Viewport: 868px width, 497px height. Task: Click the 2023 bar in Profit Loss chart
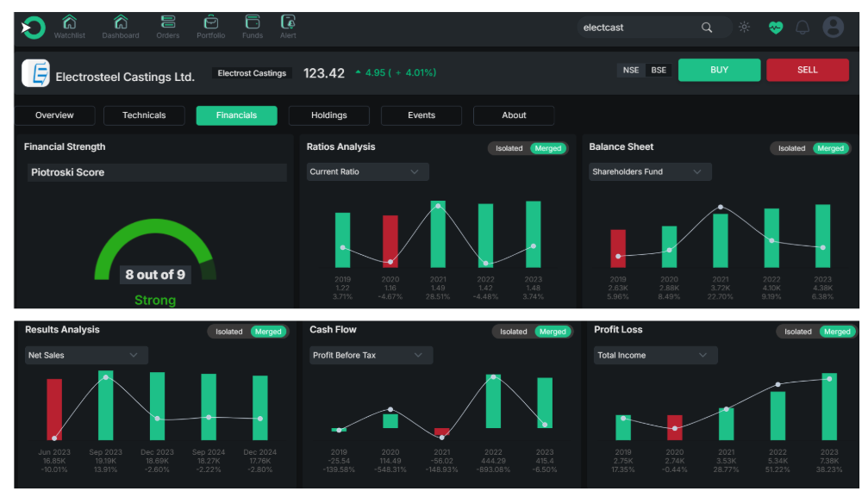click(x=829, y=407)
